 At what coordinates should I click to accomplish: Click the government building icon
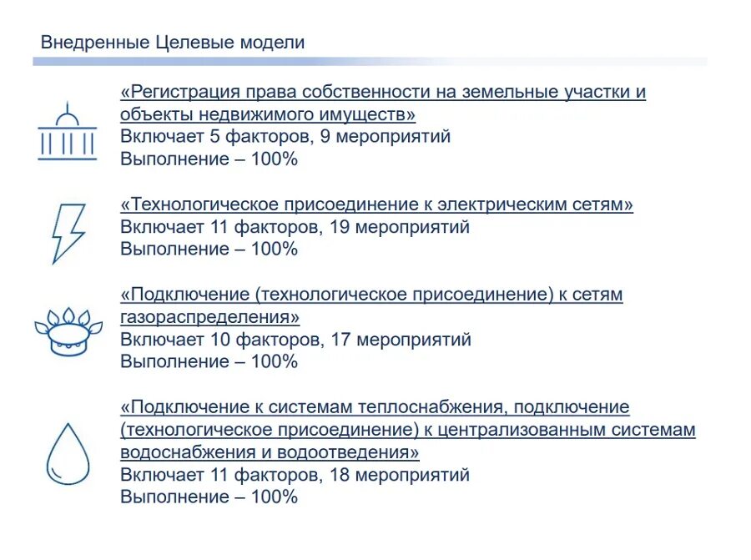coord(68,131)
